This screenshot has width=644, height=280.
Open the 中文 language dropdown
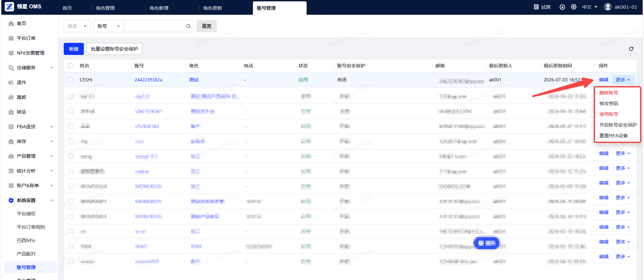pos(590,7)
